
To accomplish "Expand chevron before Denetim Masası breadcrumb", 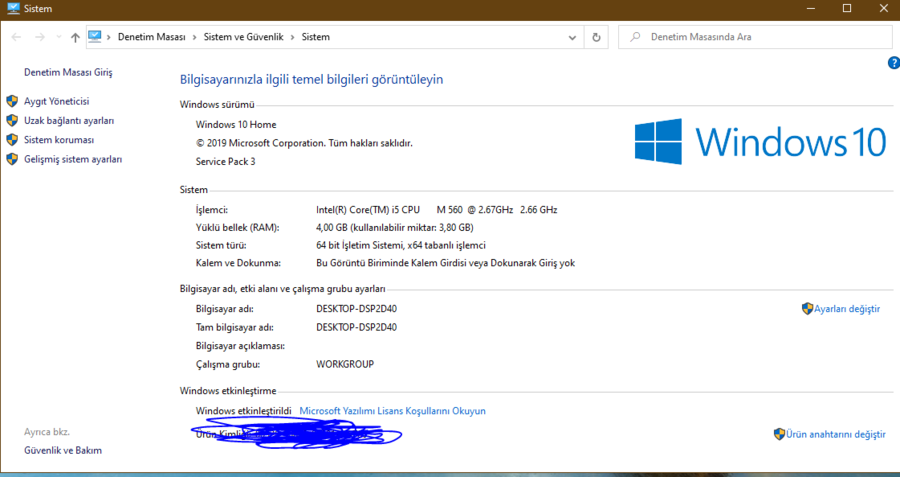I will click(108, 37).
